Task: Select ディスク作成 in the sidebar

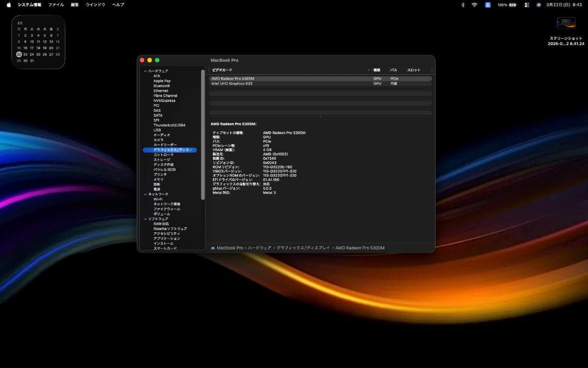Action: pyautogui.click(x=163, y=165)
